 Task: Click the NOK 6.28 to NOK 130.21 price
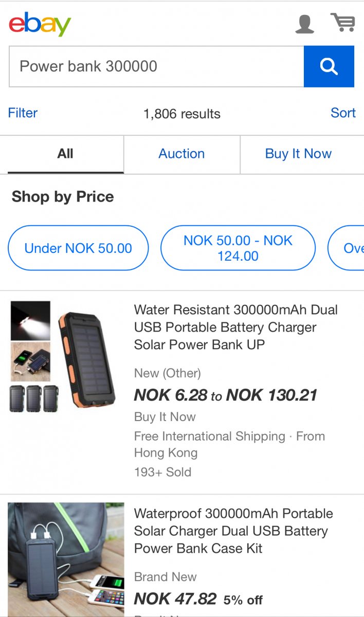[x=225, y=395]
